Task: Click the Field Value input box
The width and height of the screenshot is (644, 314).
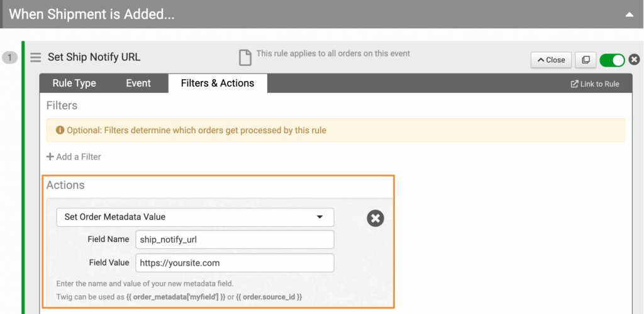Action: click(235, 263)
